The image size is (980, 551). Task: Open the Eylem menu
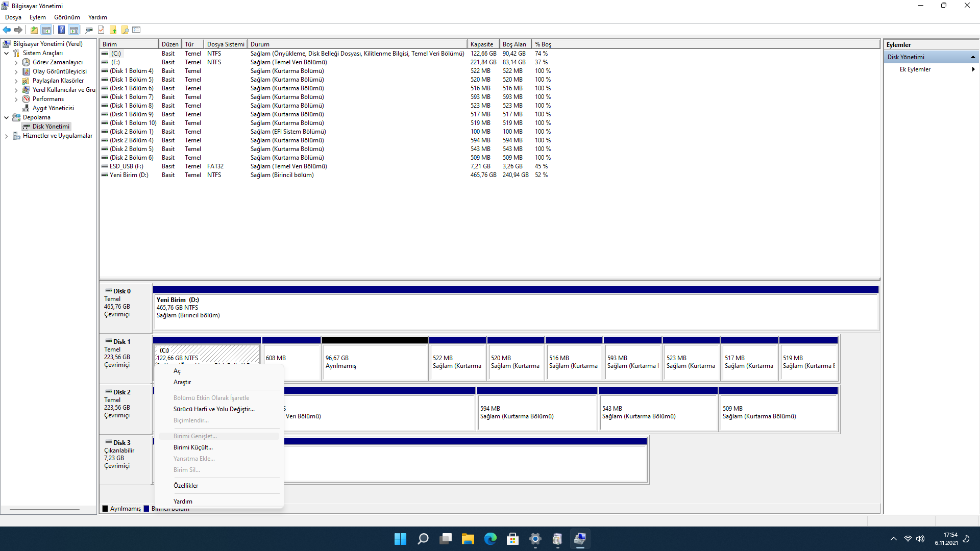(37, 17)
